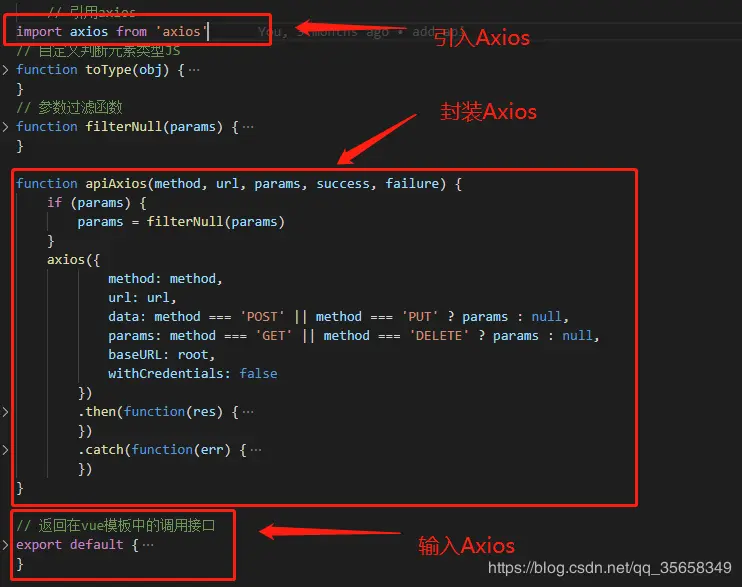Place cursor on import axios line
The width and height of the screenshot is (742, 587).
pos(112,32)
